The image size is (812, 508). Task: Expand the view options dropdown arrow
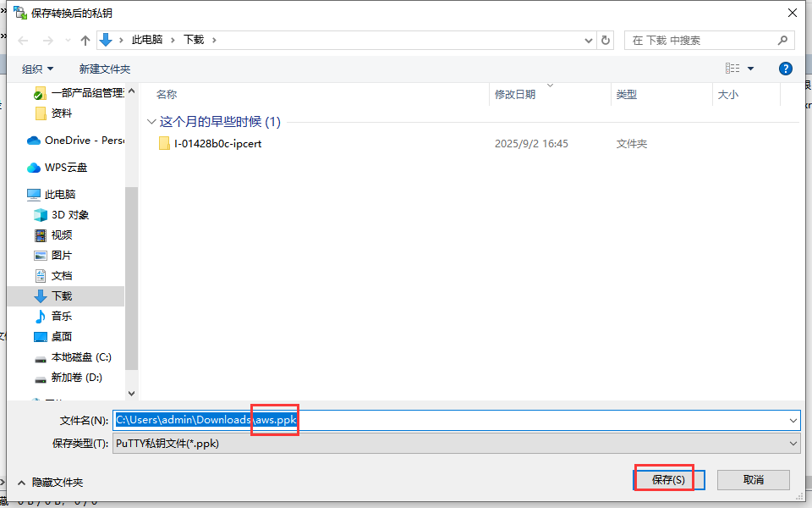pyautogui.click(x=750, y=69)
